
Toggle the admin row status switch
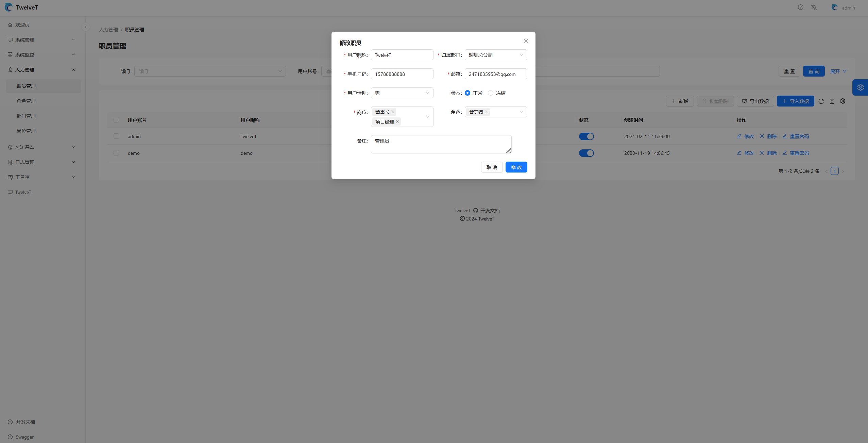point(586,136)
